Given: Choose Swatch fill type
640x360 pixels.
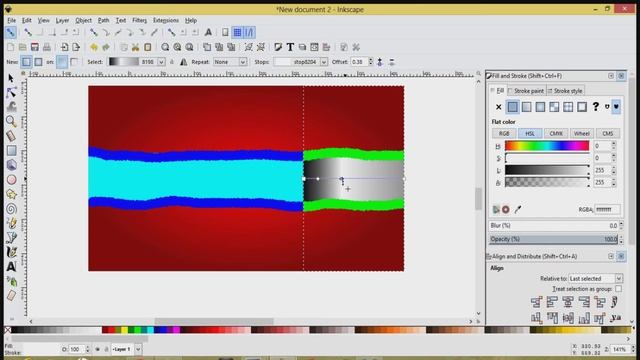Looking at the screenshot, I should pos(582,107).
